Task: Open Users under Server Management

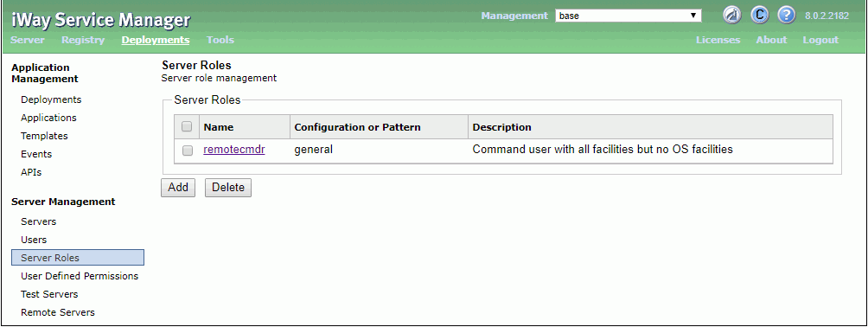Action: 34,240
